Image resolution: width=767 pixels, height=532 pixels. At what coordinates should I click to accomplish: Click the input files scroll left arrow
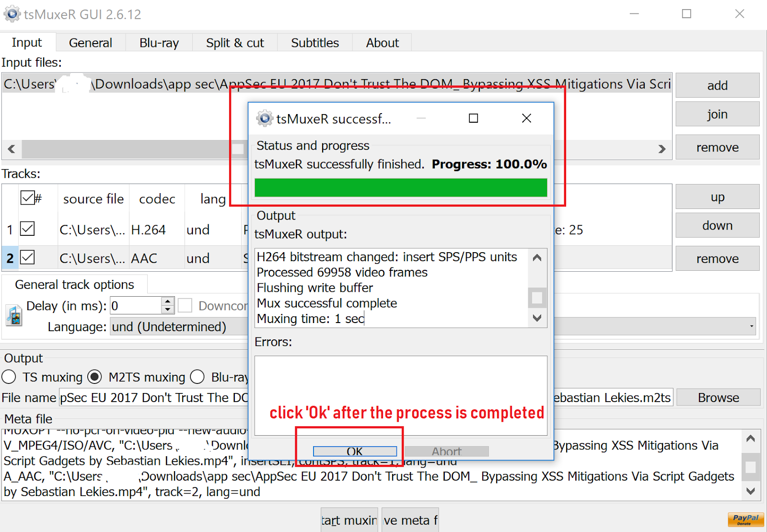[x=12, y=149]
